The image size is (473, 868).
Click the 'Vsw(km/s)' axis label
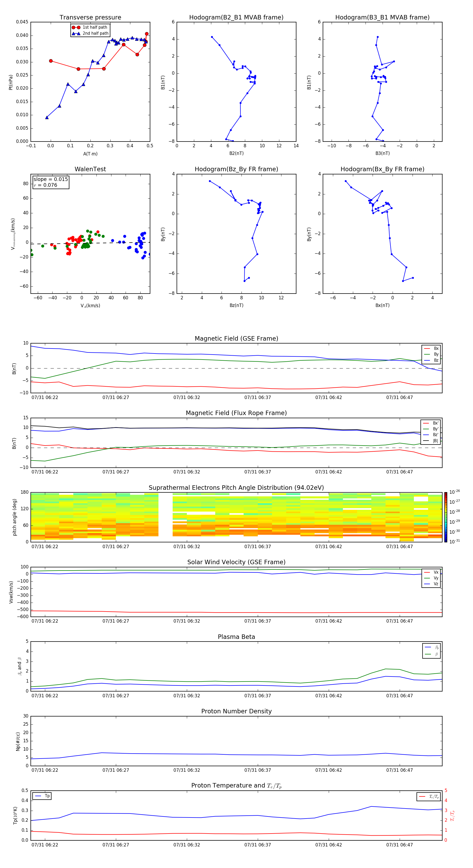point(11,592)
